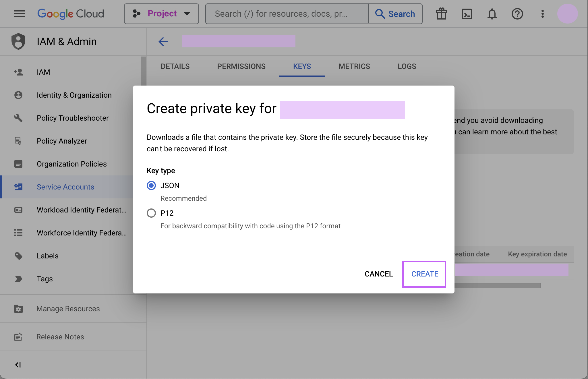588x379 pixels.
Task: Click the notification bell icon
Action: 492,13
